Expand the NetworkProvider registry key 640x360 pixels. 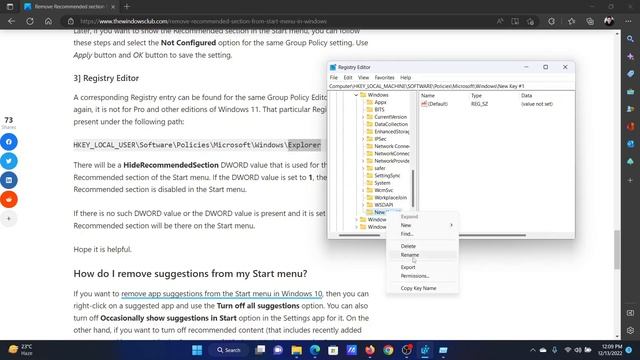pos(363,161)
